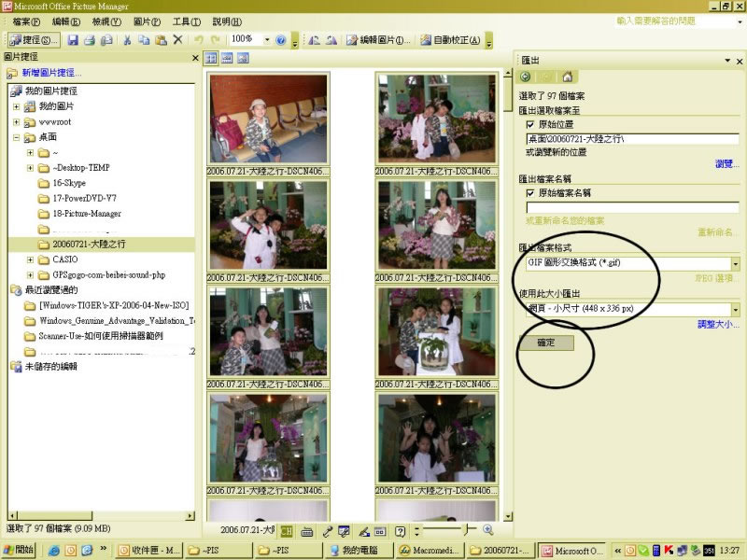Open the zoom percentage 100% dropdown
747x560 pixels.
coord(267,39)
